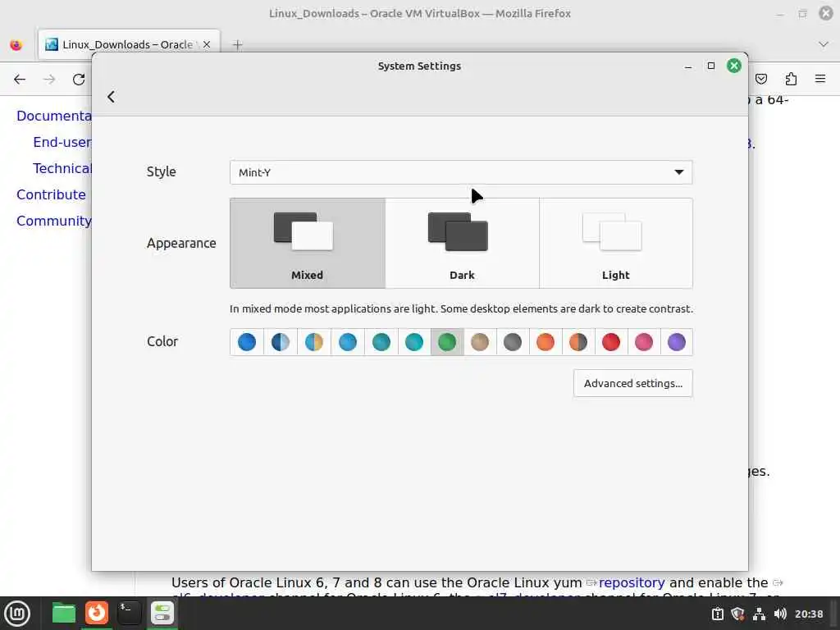This screenshot has height=630, width=840.
Task: Open the Contribute link in Firefox
Action: click(51, 195)
